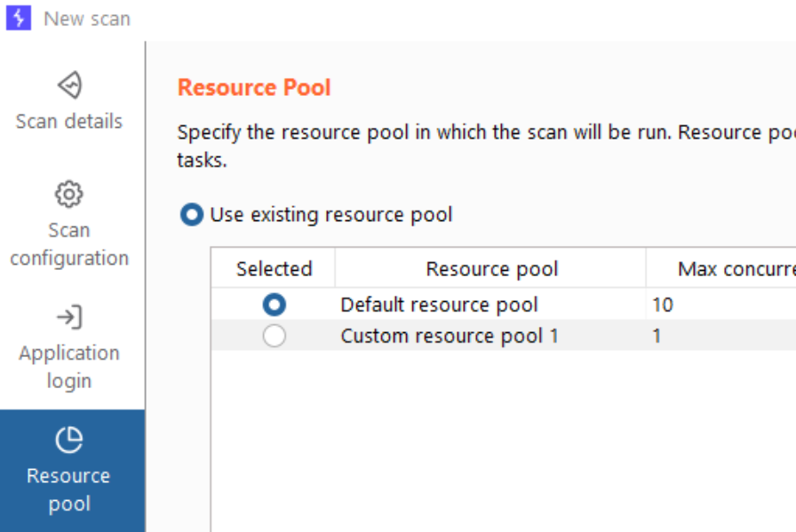Click the Scan details icon

(x=69, y=85)
